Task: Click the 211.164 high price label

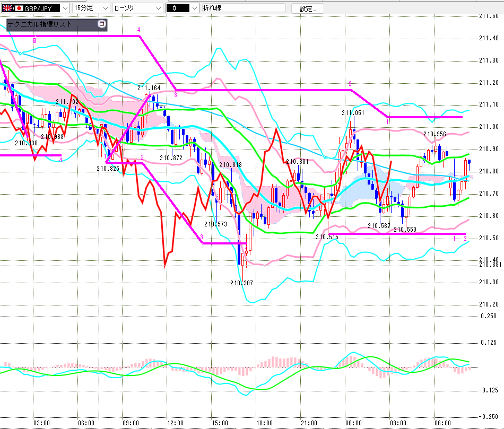Action: (149, 88)
